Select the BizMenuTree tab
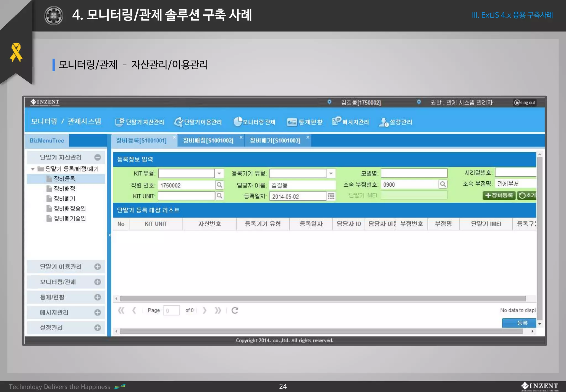Screen dimensions: 566x392 pos(47,140)
